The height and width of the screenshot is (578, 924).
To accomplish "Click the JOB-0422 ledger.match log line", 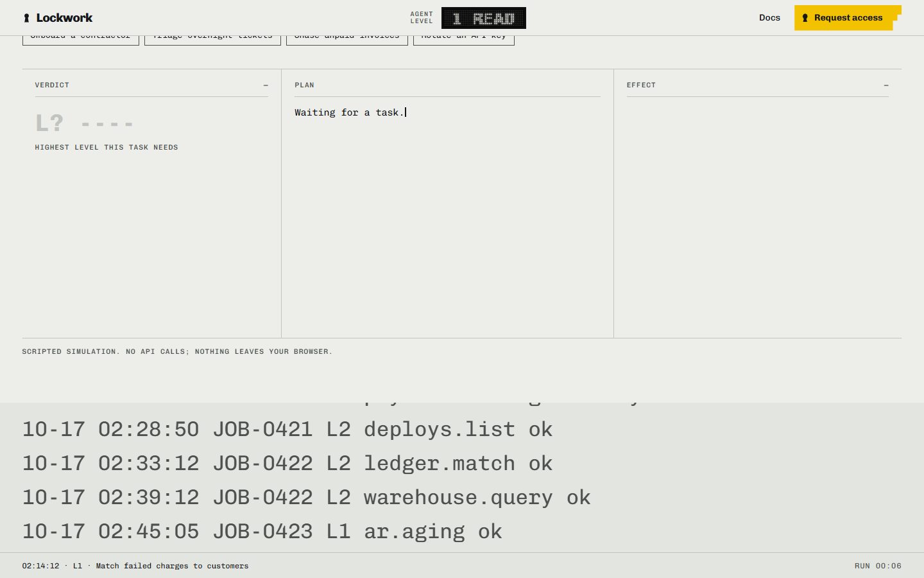I will (287, 463).
